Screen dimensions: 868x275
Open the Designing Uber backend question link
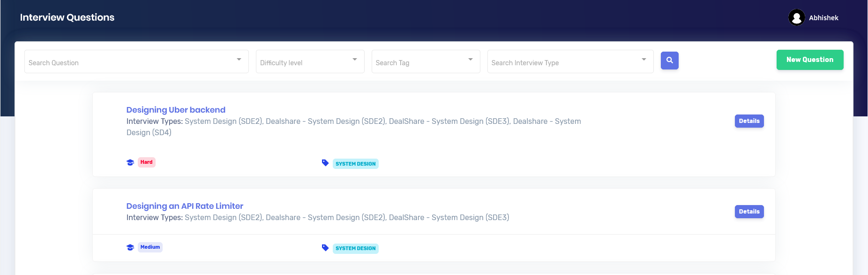pyautogui.click(x=176, y=110)
